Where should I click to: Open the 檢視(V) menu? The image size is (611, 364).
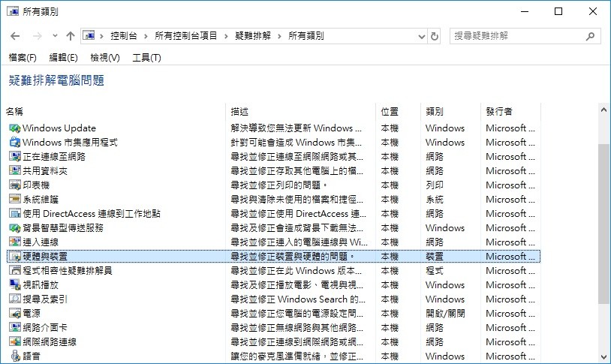(x=105, y=58)
